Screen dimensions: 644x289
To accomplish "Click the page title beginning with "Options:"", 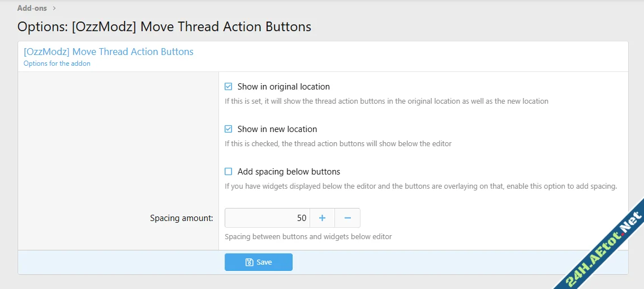I will 164,27.
